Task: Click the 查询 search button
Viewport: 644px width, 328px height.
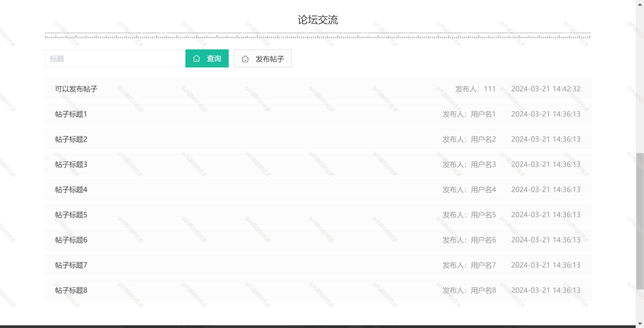Action: coord(207,59)
